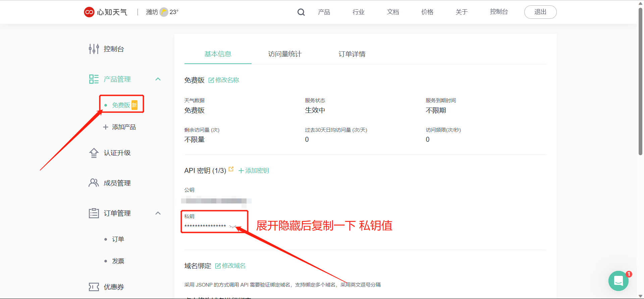The image size is (644, 299).
Task: Click the blurred 公钥 value
Action: coord(216,201)
